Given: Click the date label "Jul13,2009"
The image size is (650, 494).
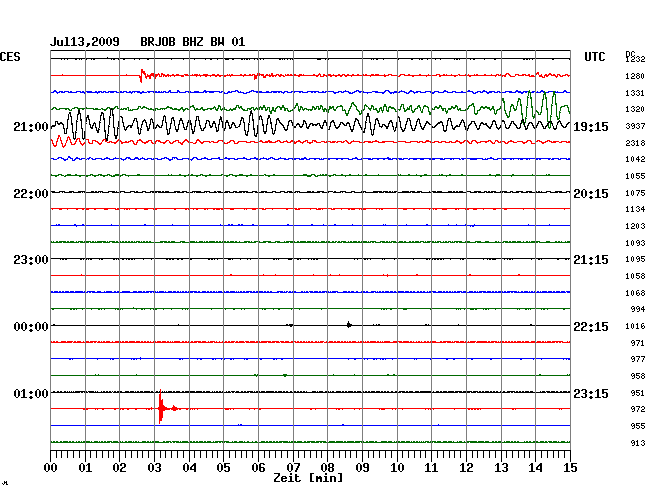Looking at the screenshot, I should point(85,42).
